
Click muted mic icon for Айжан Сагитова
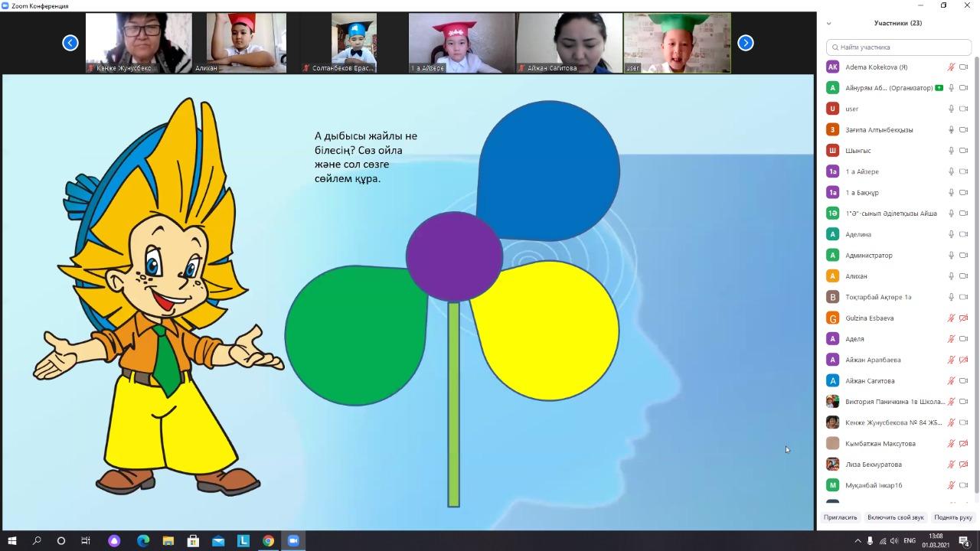point(952,380)
